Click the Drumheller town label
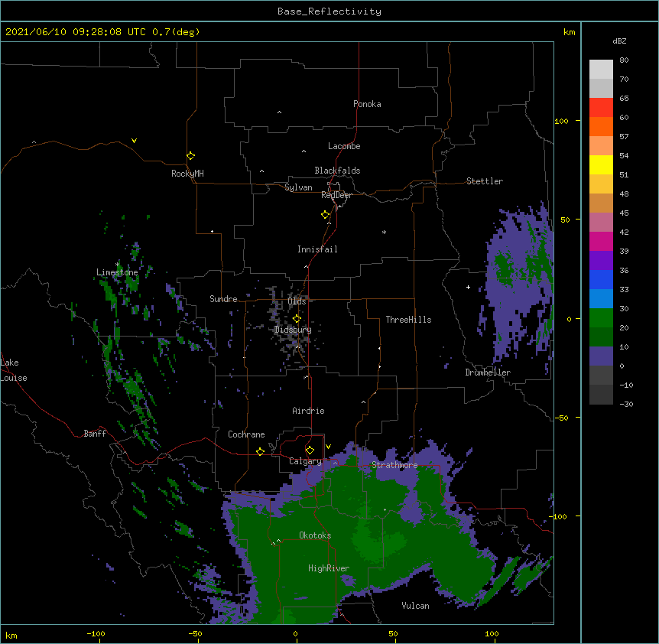The height and width of the screenshot is (644, 659). [x=488, y=372]
